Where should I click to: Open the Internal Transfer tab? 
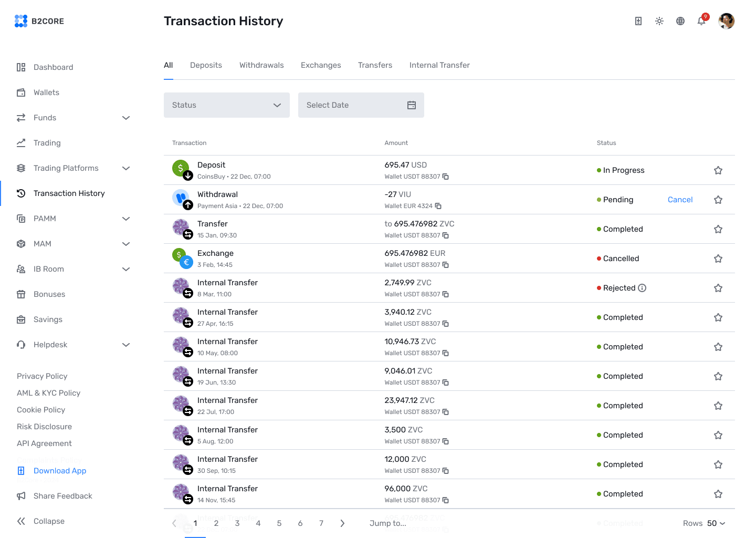click(439, 65)
